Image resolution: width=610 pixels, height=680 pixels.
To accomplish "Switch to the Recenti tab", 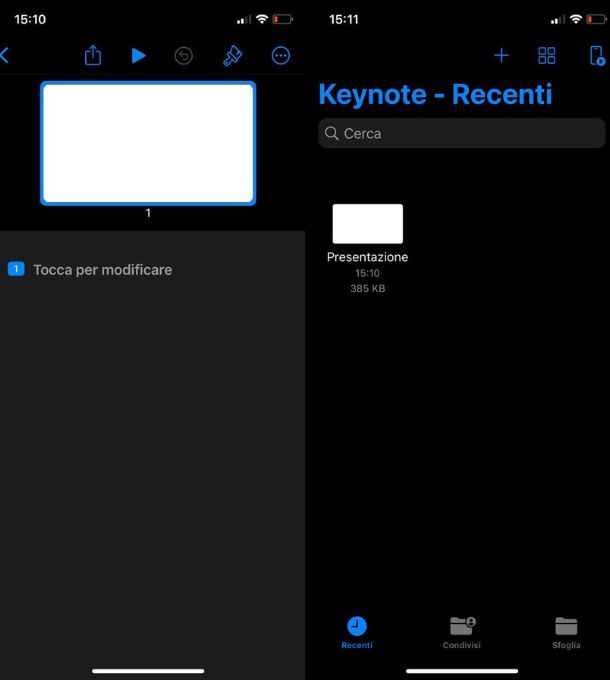I will [357, 633].
